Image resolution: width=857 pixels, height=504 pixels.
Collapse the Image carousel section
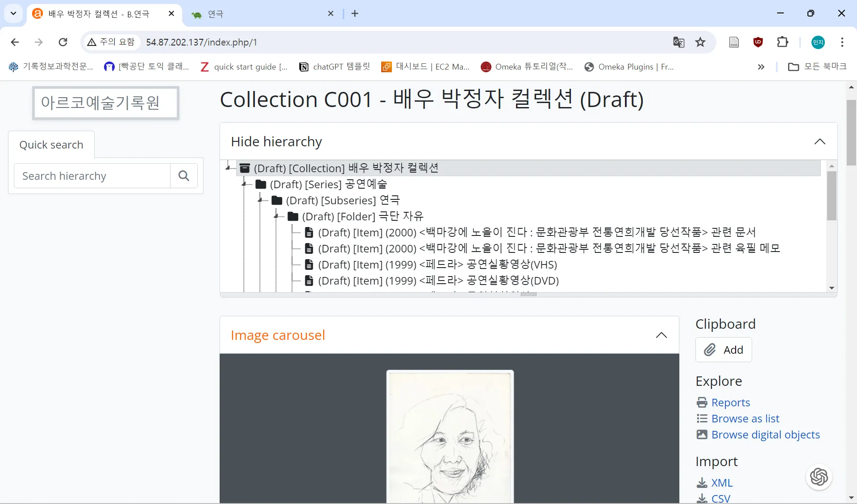click(x=661, y=335)
